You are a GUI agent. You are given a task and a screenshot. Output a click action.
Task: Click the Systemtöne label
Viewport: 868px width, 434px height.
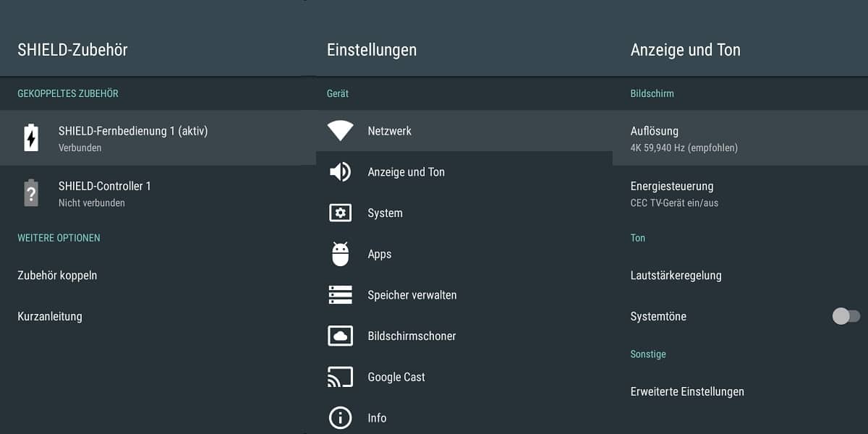point(658,316)
